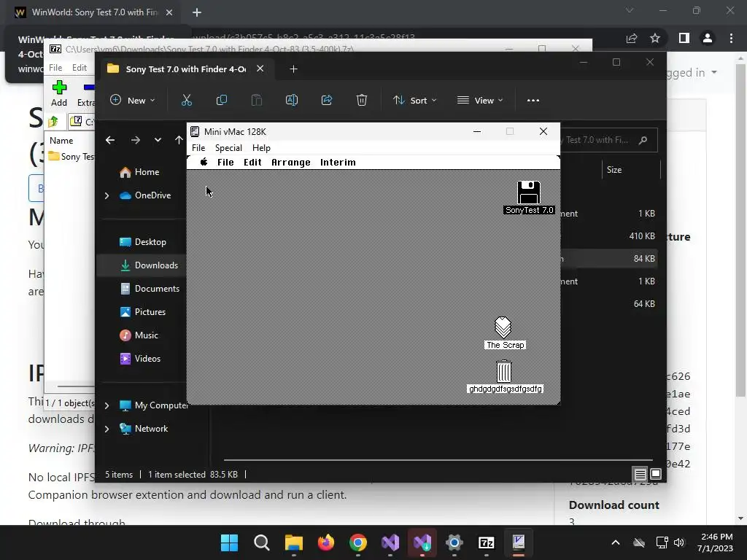The height and width of the screenshot is (560, 747).
Task: Open Chrome three-dot menu
Action: coord(731,38)
